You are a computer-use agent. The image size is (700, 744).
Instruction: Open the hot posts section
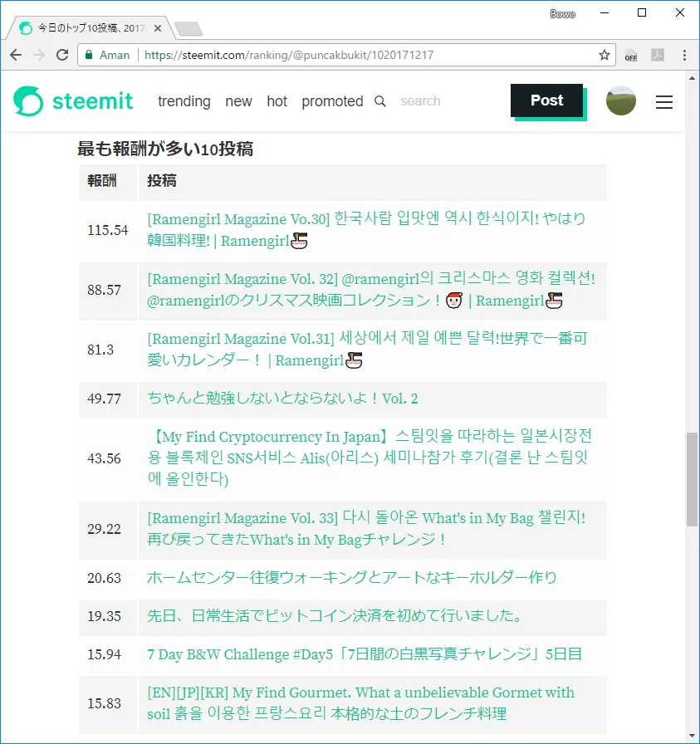(x=277, y=101)
